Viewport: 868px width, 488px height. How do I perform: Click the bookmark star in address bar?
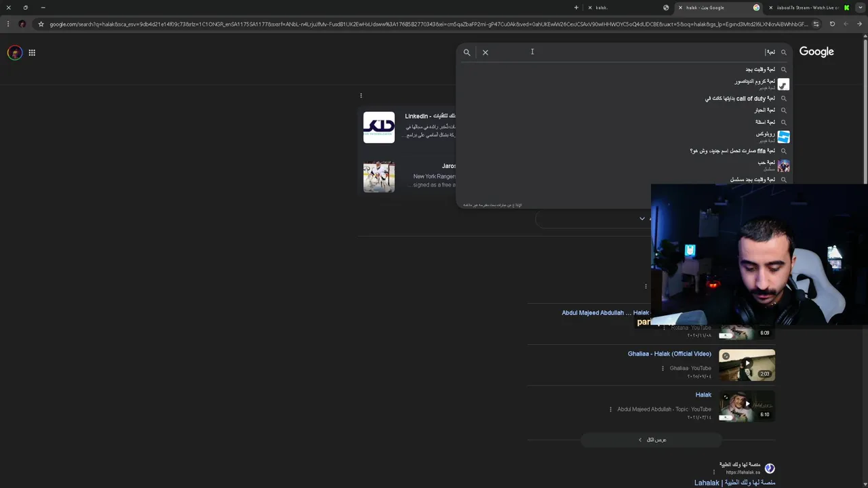point(41,24)
